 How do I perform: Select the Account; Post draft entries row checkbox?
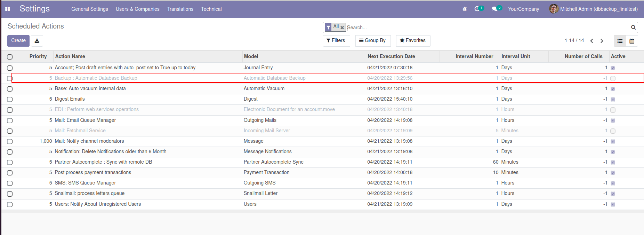pos(10,68)
